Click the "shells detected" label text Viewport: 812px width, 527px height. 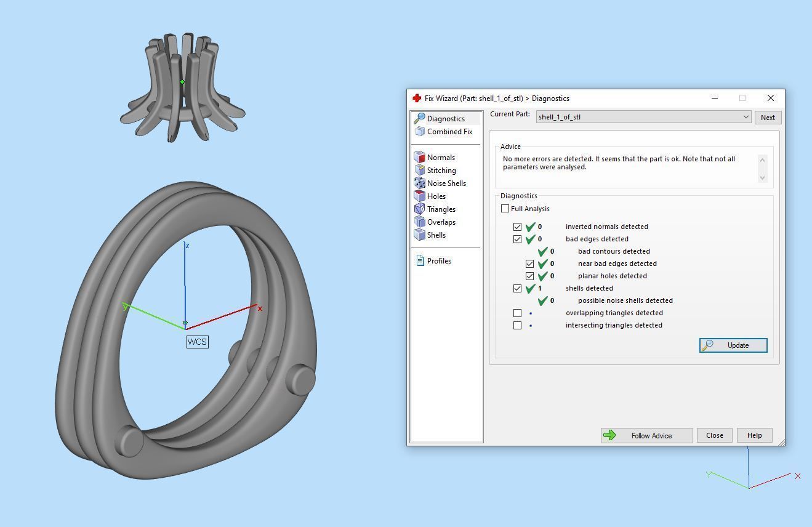589,288
